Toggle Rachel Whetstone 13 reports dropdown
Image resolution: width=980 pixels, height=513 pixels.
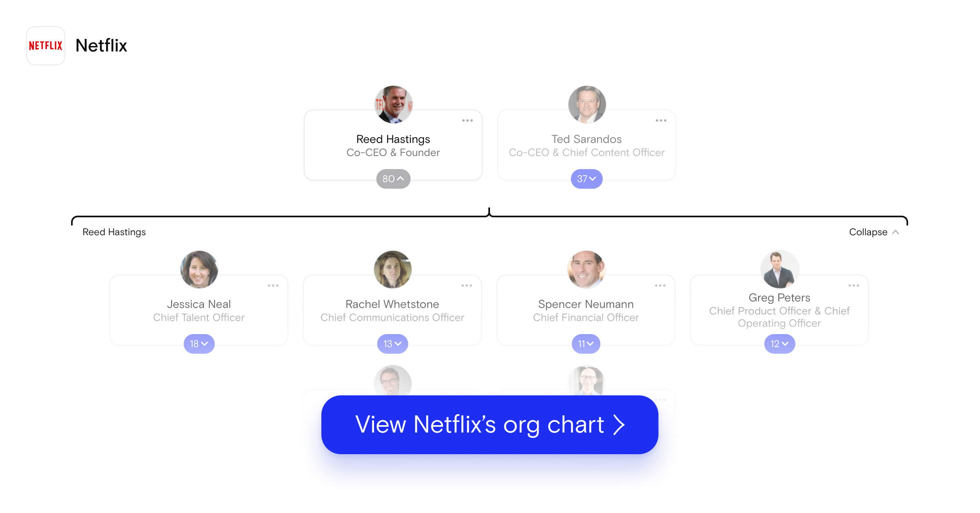(392, 344)
